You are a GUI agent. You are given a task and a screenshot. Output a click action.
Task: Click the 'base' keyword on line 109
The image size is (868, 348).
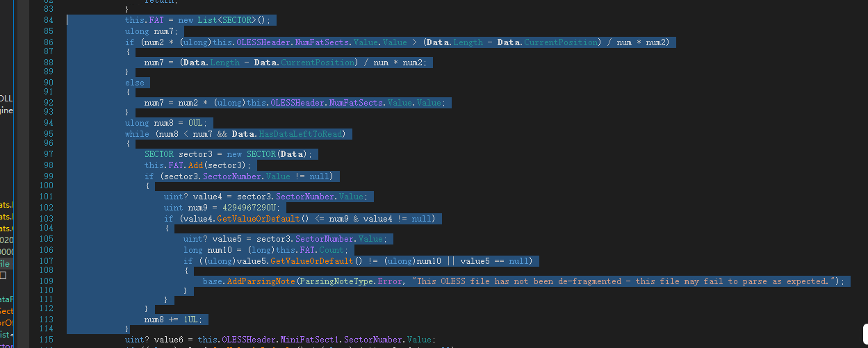point(212,281)
